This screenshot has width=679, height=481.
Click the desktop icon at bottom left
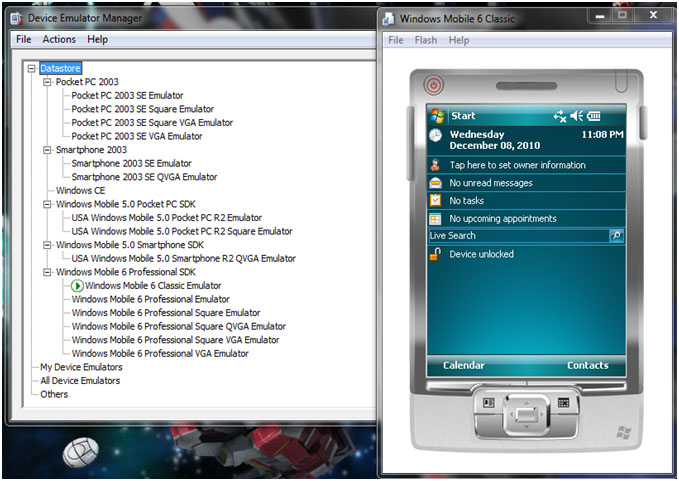(81, 452)
